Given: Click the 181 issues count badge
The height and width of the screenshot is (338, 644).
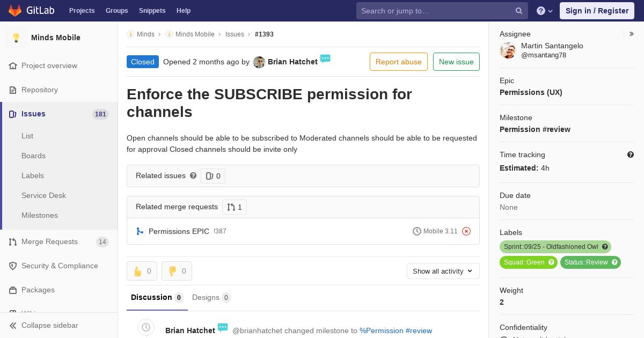Looking at the screenshot, I should pyautogui.click(x=100, y=114).
